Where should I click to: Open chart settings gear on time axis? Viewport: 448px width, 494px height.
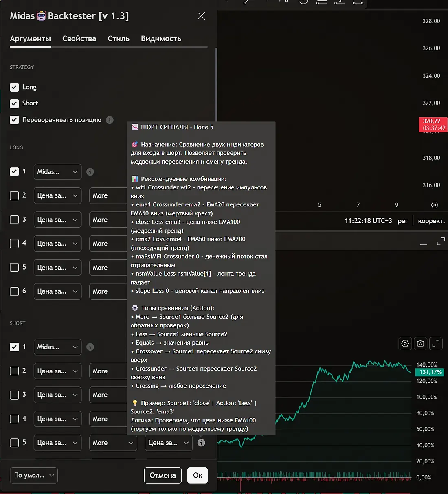tap(435, 205)
